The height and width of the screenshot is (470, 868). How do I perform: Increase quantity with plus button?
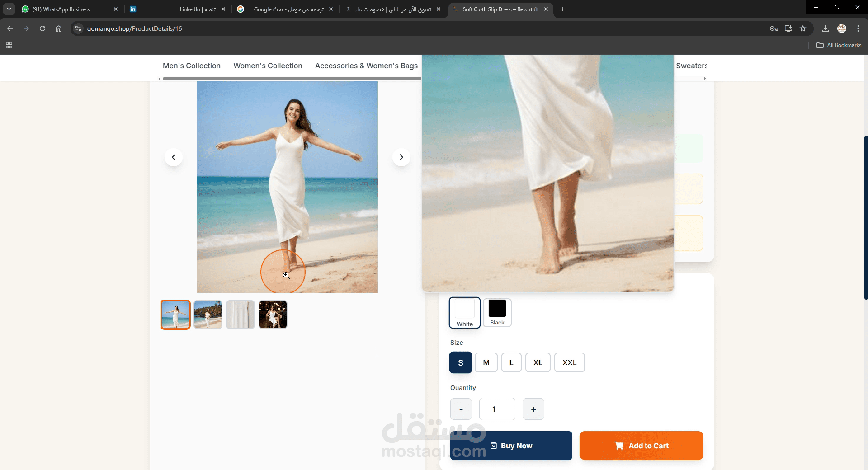coord(533,409)
